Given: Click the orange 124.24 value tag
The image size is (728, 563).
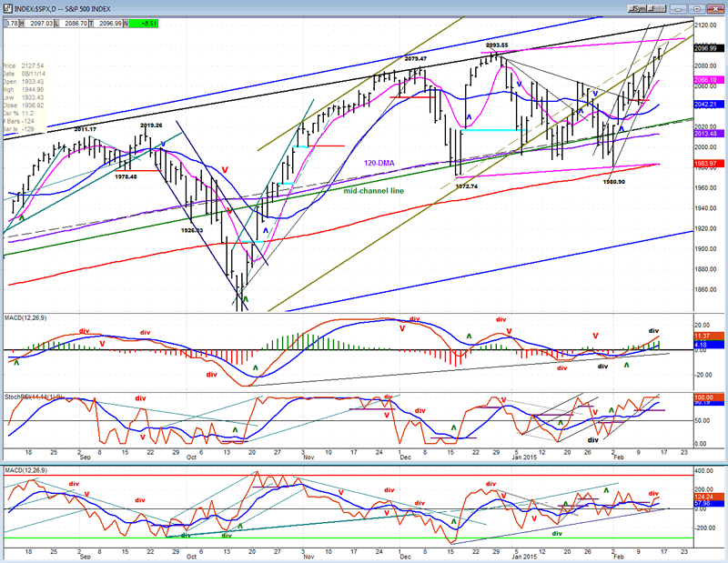Looking at the screenshot, I should (709, 498).
